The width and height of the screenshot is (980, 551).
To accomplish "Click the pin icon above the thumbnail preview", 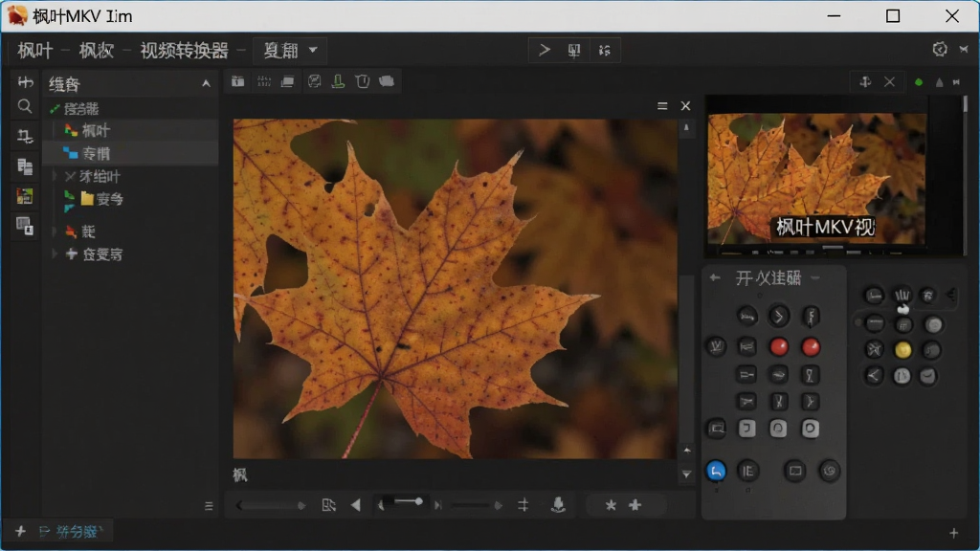I will (865, 82).
